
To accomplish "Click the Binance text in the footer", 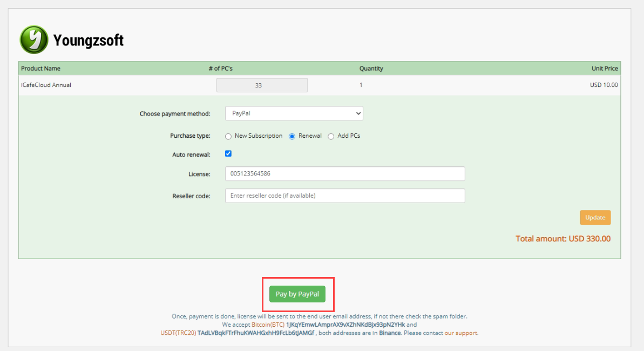I will point(390,333).
